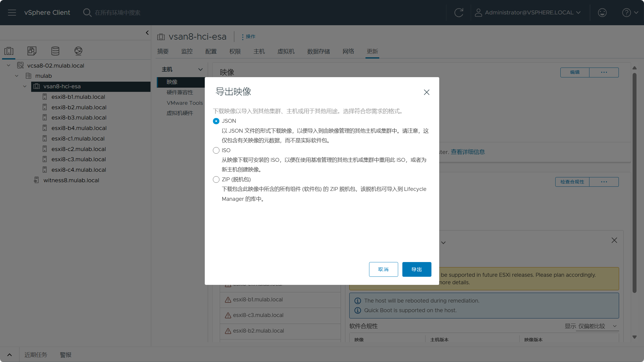Collapse the vsan8-hci-esa cluster tree node
This screenshot has height=362, width=644.
(x=25, y=86)
